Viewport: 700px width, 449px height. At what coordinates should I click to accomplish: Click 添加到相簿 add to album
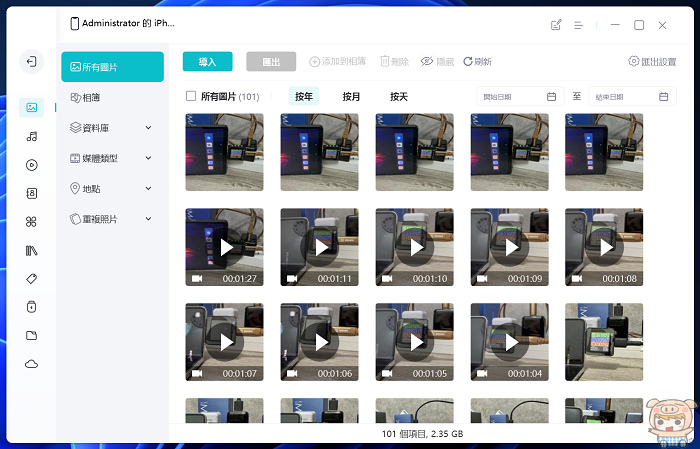[x=338, y=61]
